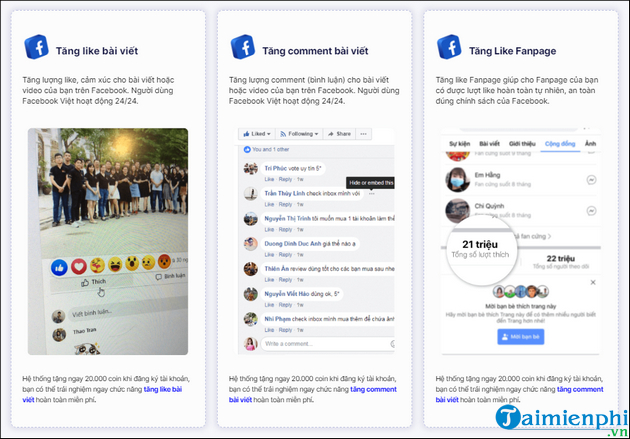Click Facebook logo beside Tăng like bài viết
This screenshot has height=439, width=630.
click(x=37, y=47)
